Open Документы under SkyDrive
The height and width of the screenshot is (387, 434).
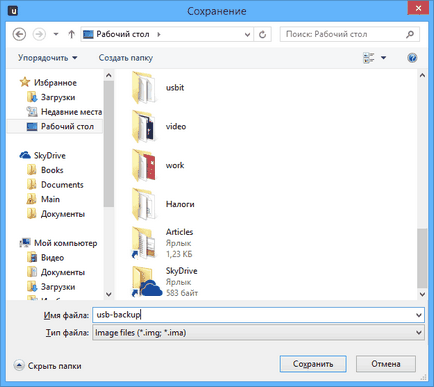[x=63, y=214]
